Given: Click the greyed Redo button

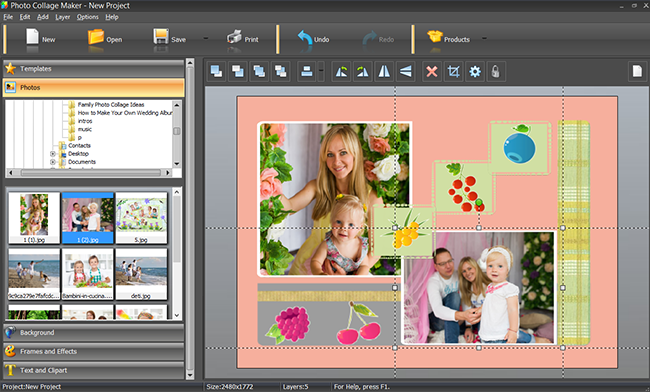Looking at the screenshot, I should [x=378, y=39].
